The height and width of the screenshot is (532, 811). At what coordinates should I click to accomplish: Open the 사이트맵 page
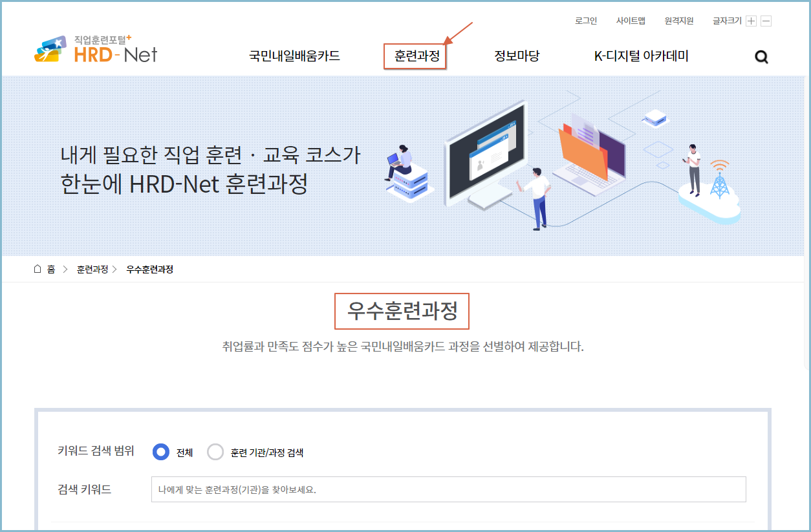(631, 21)
